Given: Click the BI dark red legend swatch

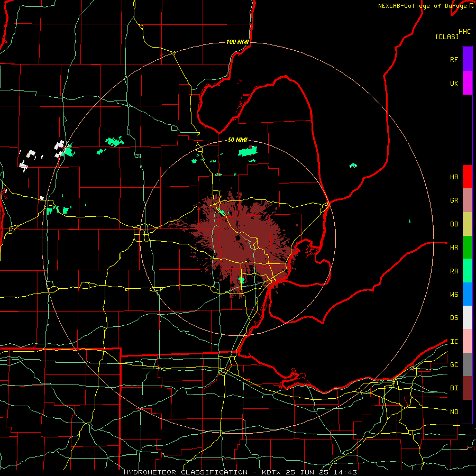Looking at the screenshot, I should pyautogui.click(x=467, y=388).
